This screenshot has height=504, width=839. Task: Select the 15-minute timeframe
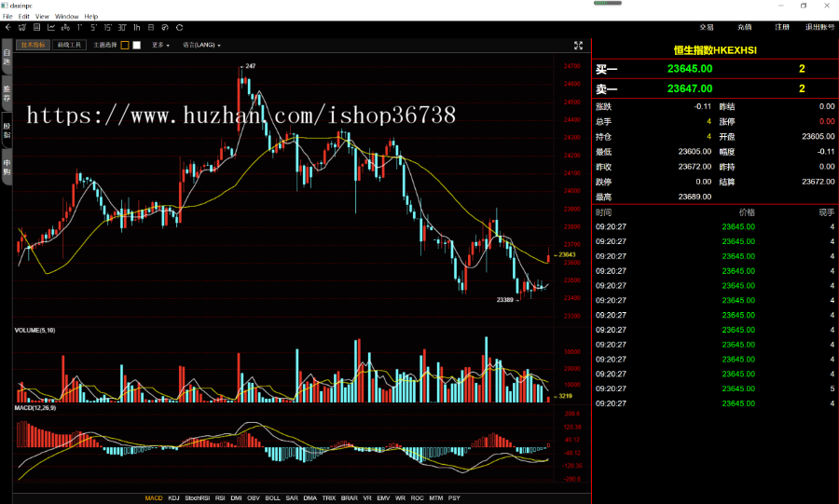(x=107, y=27)
